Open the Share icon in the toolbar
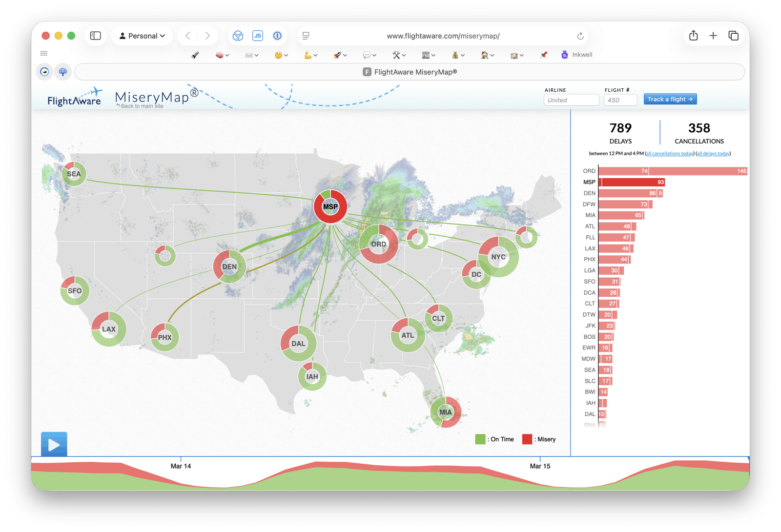This screenshot has width=781, height=532. tap(694, 36)
